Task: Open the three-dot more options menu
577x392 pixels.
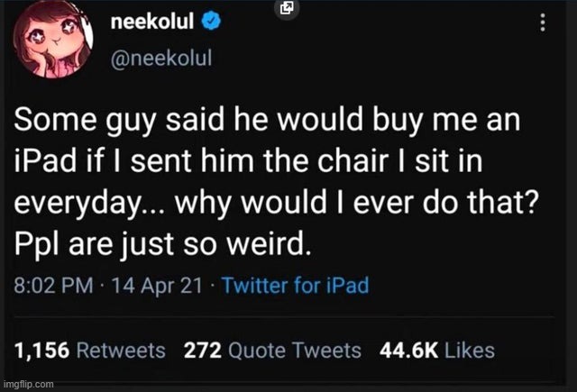Action: (x=543, y=23)
